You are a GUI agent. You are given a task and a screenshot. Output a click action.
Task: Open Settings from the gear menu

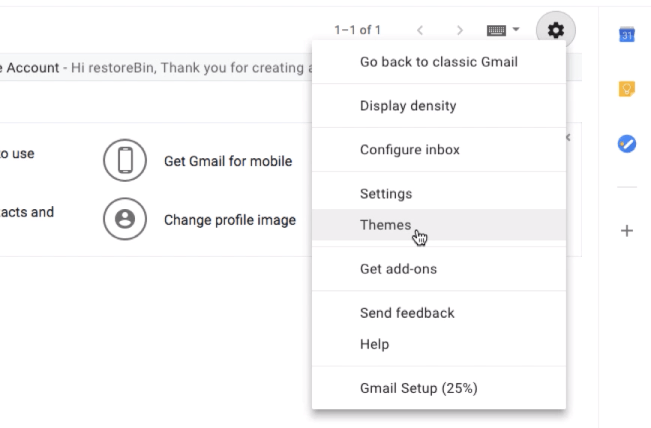[439, 194]
